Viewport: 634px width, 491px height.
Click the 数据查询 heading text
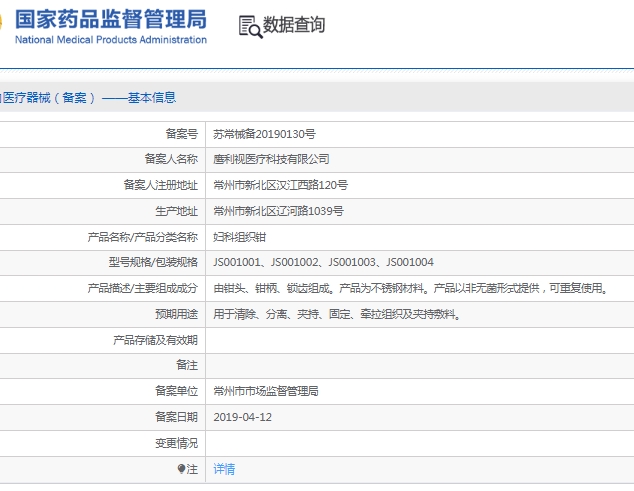pyautogui.click(x=294, y=25)
